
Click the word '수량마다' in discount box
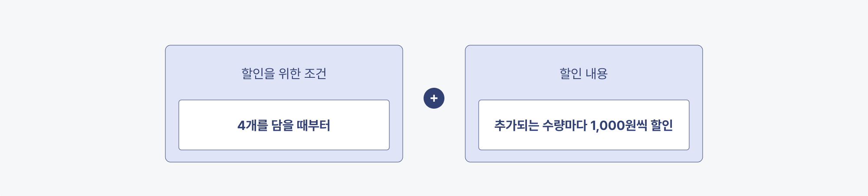(x=565, y=126)
